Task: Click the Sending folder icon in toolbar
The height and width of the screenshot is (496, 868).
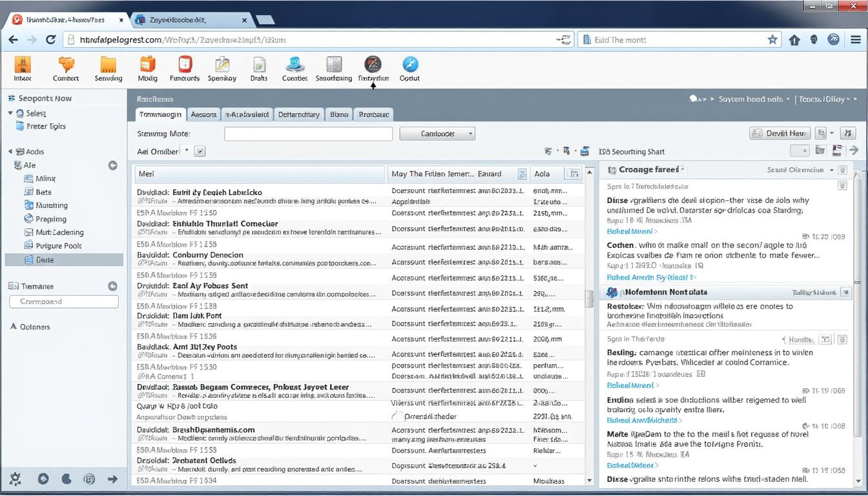Action: (108, 65)
